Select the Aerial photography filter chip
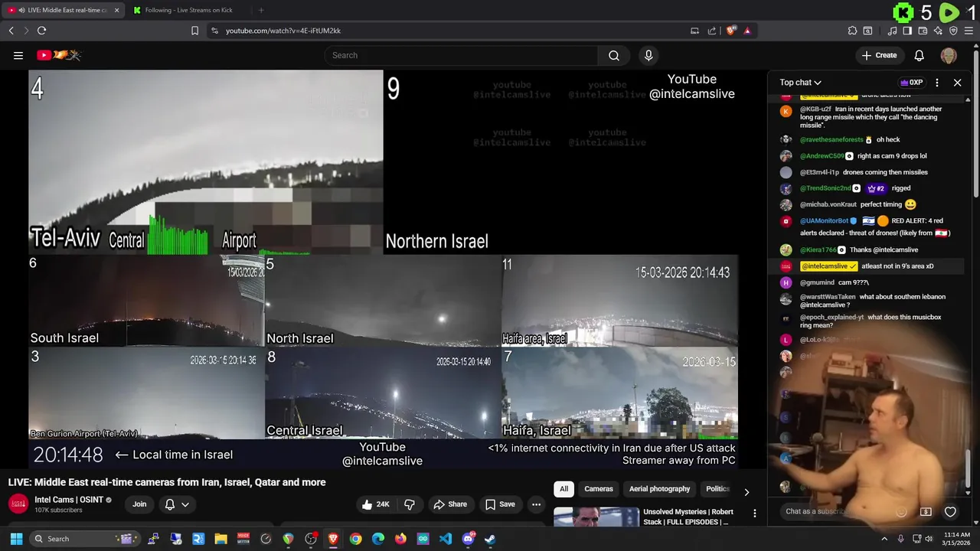Viewport: 980px width, 551px height. pyautogui.click(x=659, y=489)
